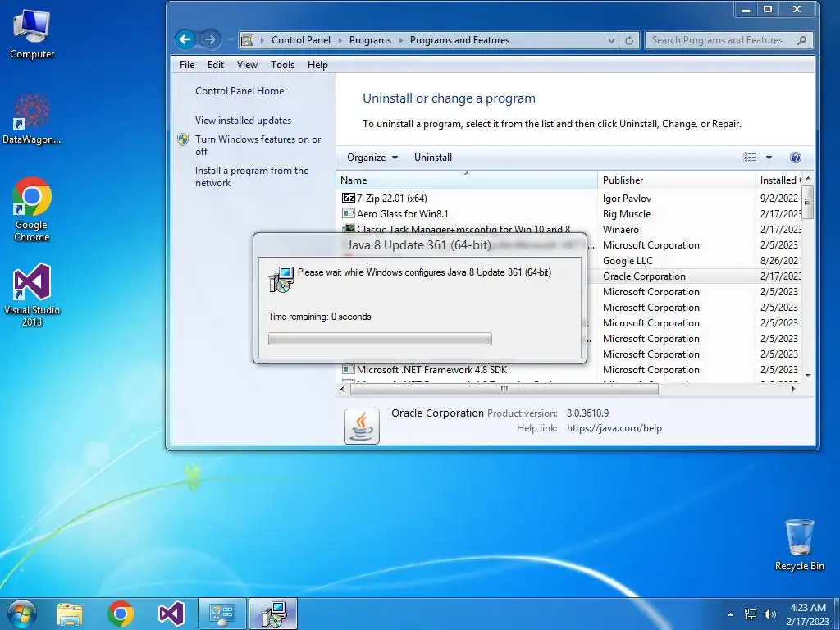Click the https://java.com/help help link
The height and width of the screenshot is (630, 840).
tap(614, 428)
